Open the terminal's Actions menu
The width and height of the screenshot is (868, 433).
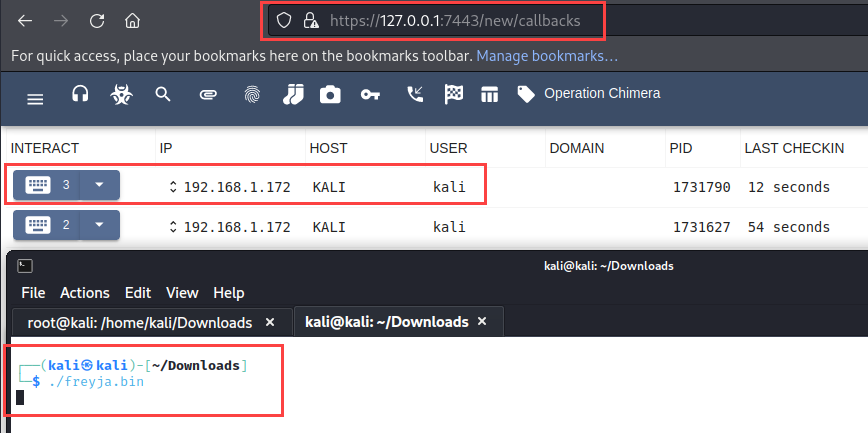(85, 293)
